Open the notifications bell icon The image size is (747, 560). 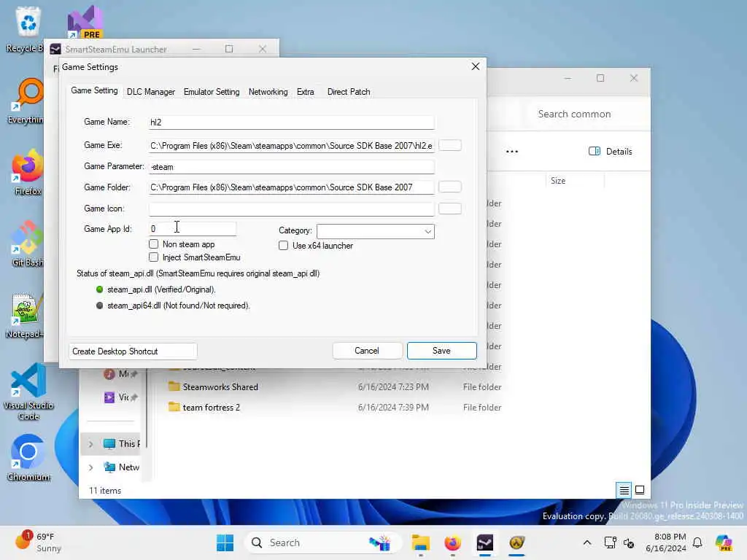[x=697, y=542]
